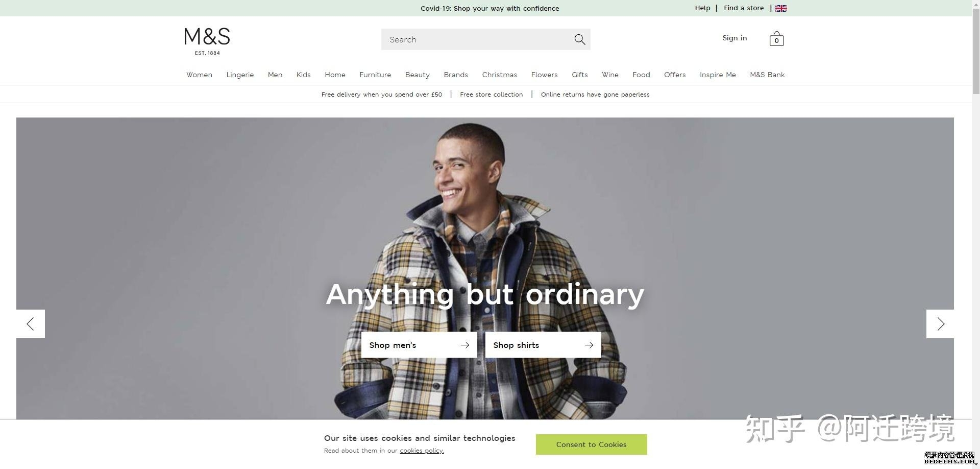Show previous carousel slide arrow
This screenshot has height=469, width=980.
tap(31, 324)
